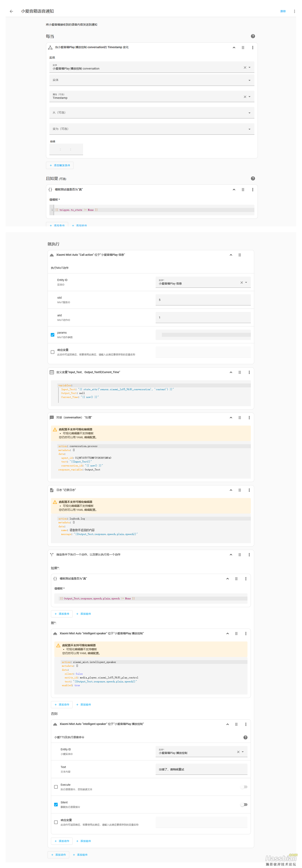This screenshot has height=868, width=302.
Task: Open the 跟踪 trace link
Action: click(x=283, y=11)
